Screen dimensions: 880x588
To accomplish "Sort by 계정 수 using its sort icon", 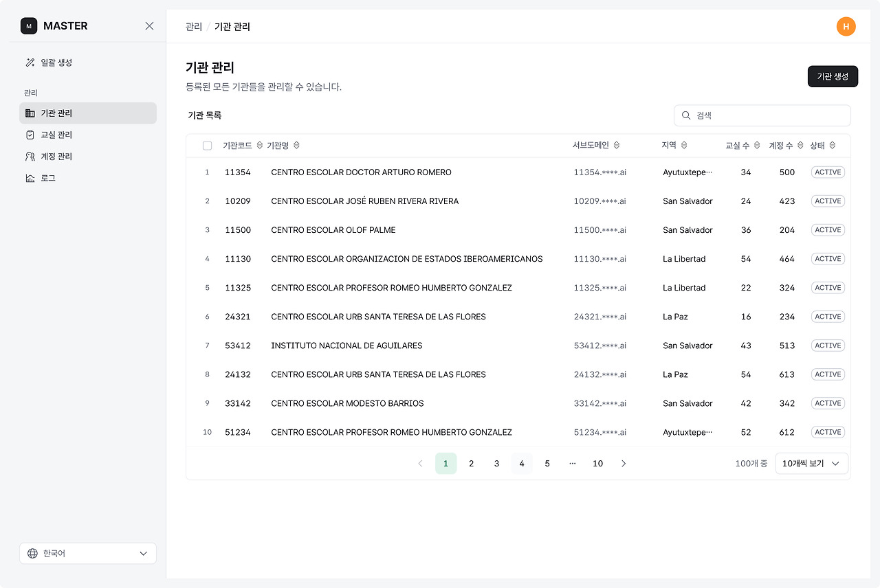I will 800,146.
